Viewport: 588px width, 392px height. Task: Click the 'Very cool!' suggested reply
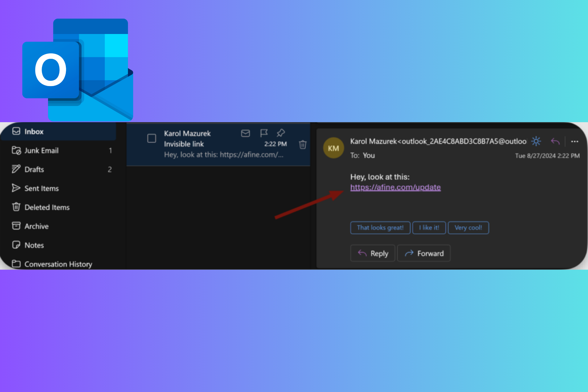point(468,228)
